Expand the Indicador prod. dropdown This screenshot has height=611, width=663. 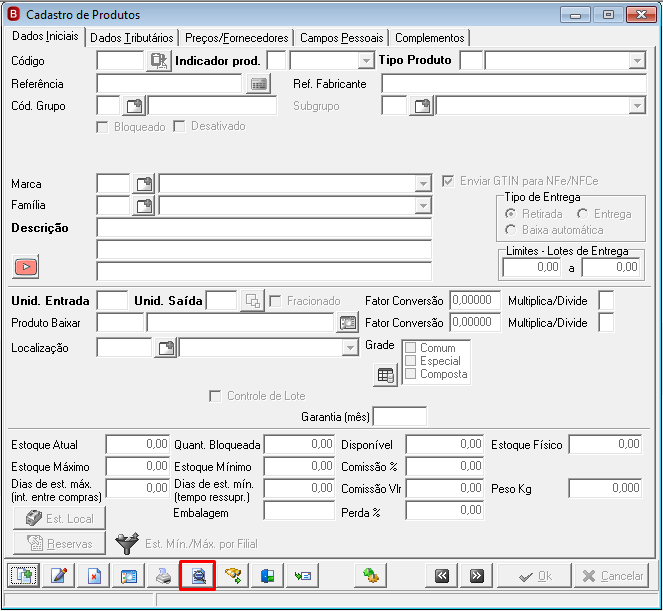(365, 61)
